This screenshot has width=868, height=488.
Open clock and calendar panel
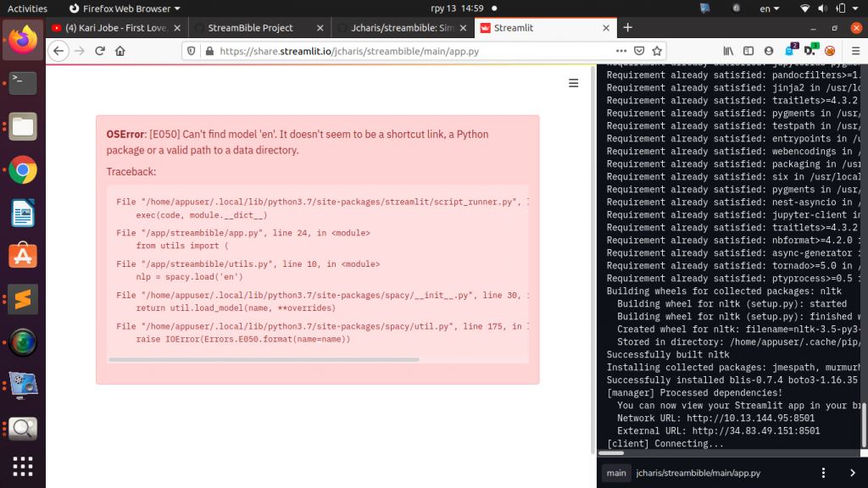pos(457,8)
